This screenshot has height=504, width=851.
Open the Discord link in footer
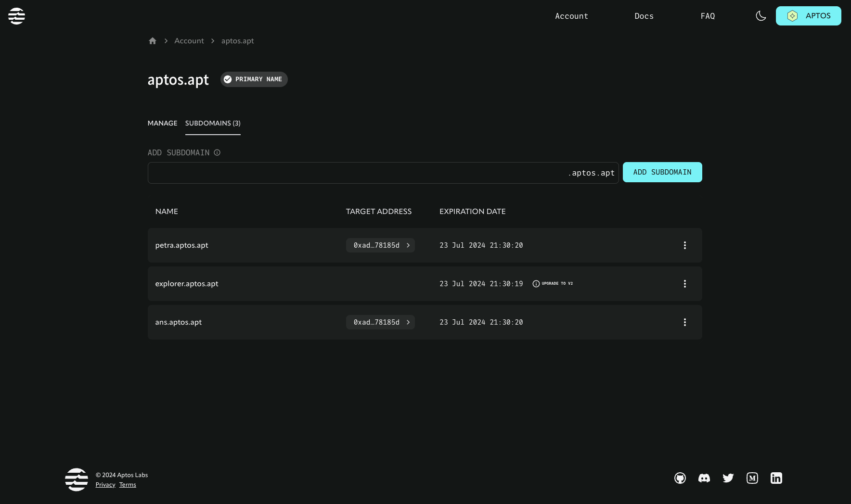(x=704, y=478)
